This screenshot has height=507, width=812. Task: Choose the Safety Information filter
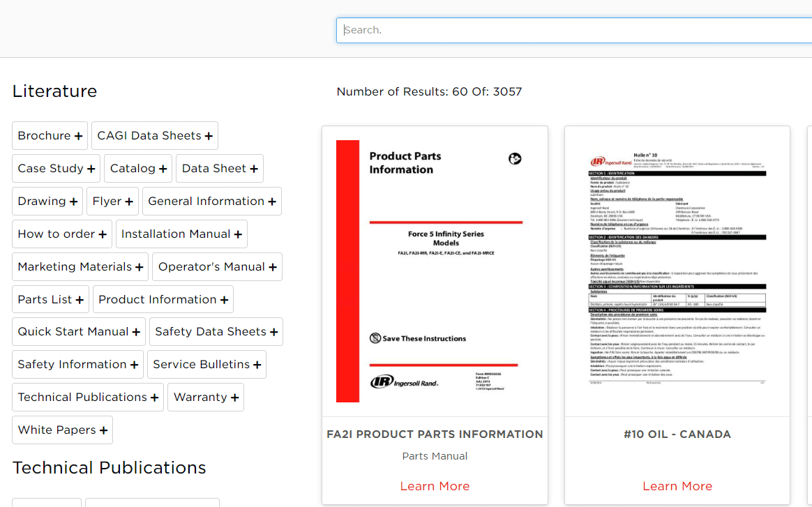pyautogui.click(x=77, y=365)
